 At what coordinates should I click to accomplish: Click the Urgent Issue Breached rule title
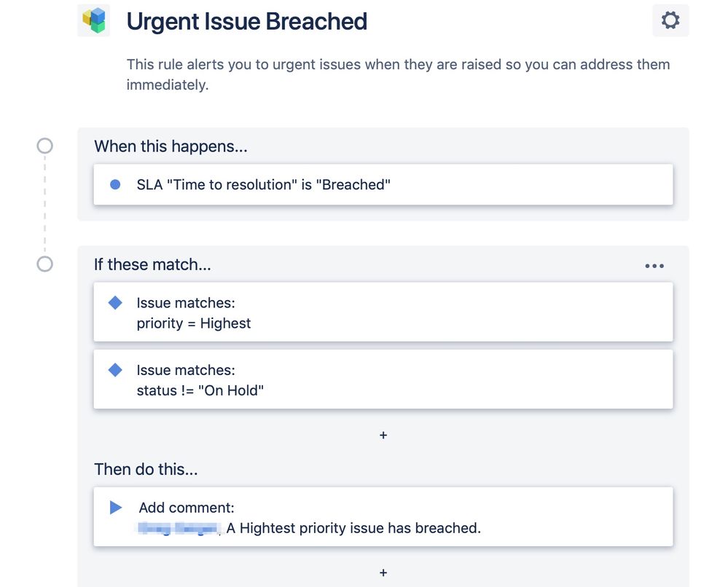pos(246,21)
